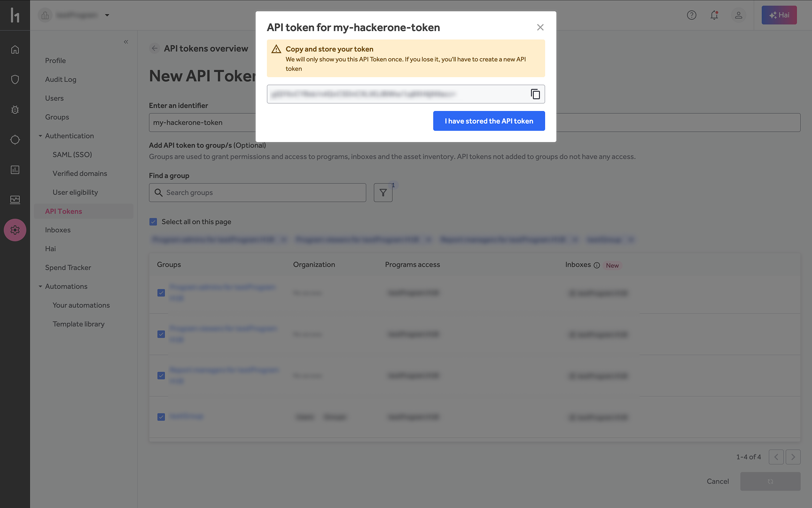The width and height of the screenshot is (812, 508).
Task: Open the group filter button
Action: [x=383, y=192]
